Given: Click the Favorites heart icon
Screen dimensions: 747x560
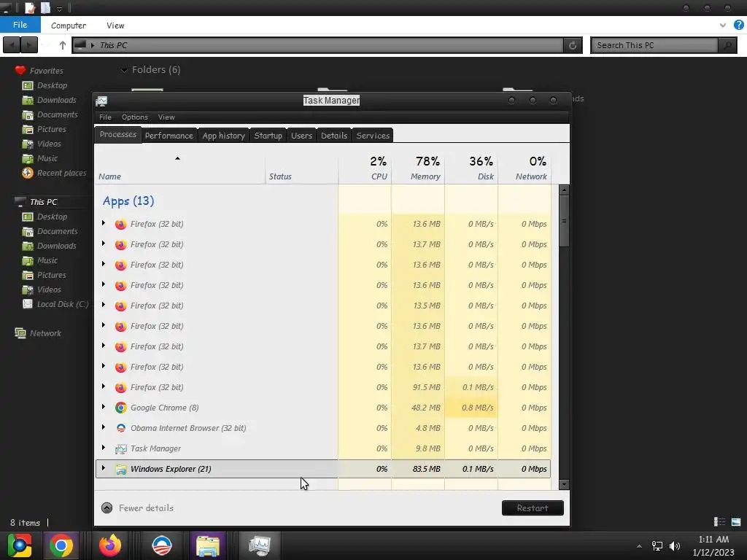Looking at the screenshot, I should click(x=20, y=71).
